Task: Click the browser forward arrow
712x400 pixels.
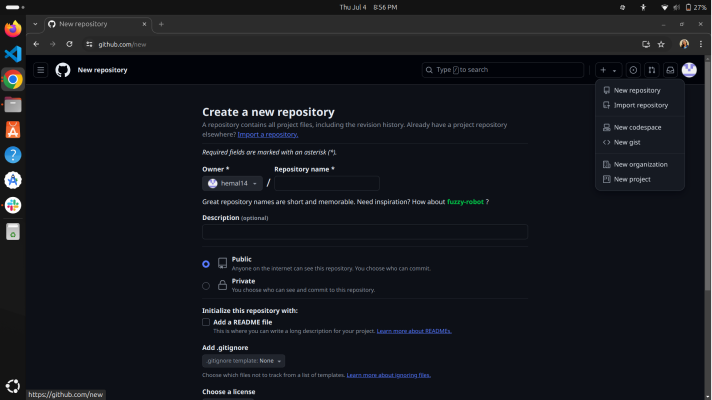Action: (53, 44)
